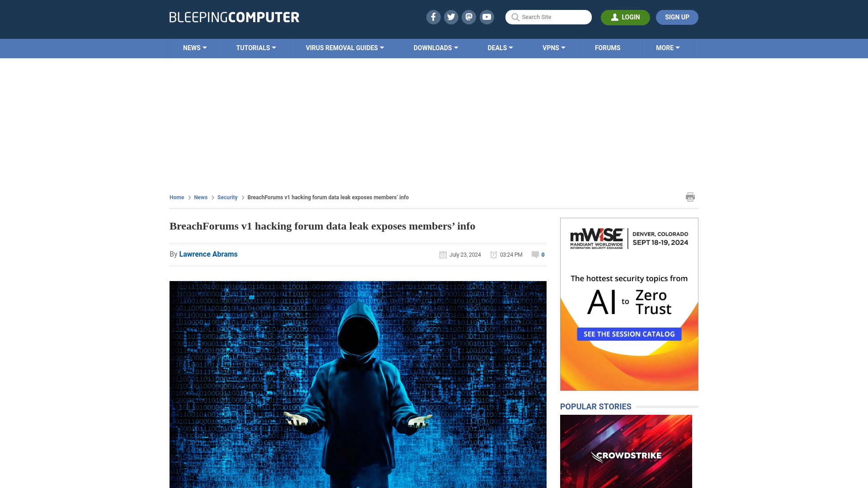This screenshot has width=868, height=488.
Task: Expand the TUTORIALS dropdown menu
Action: (256, 47)
